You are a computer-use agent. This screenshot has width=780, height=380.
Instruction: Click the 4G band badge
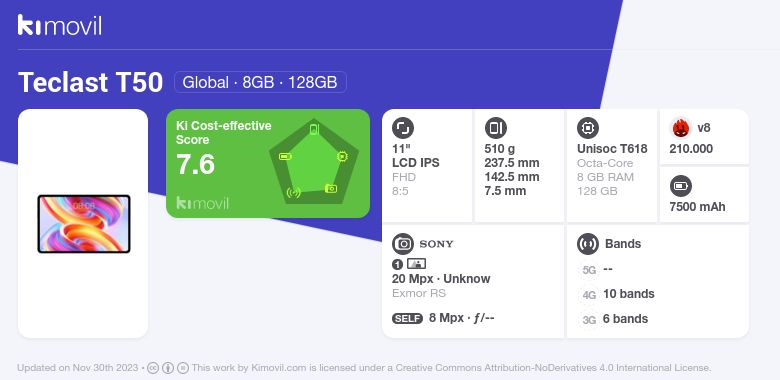(589, 295)
